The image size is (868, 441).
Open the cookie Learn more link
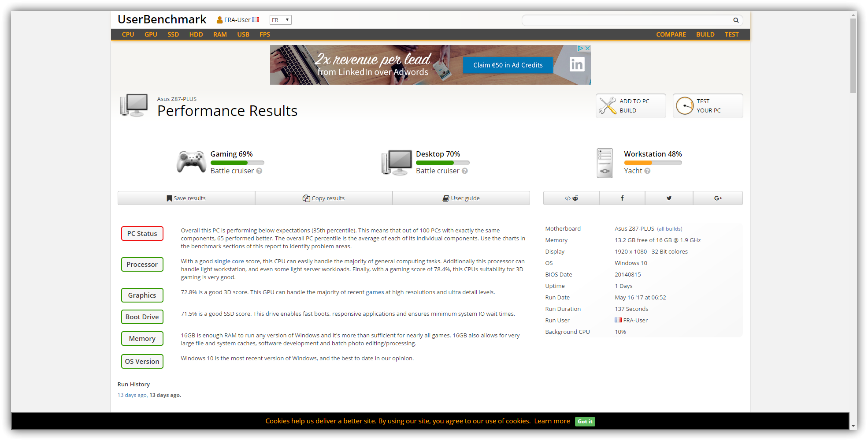(x=552, y=421)
